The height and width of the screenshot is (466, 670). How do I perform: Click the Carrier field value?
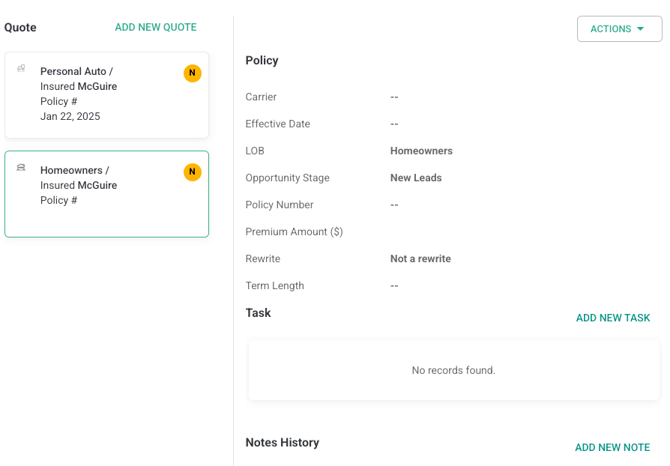(394, 97)
